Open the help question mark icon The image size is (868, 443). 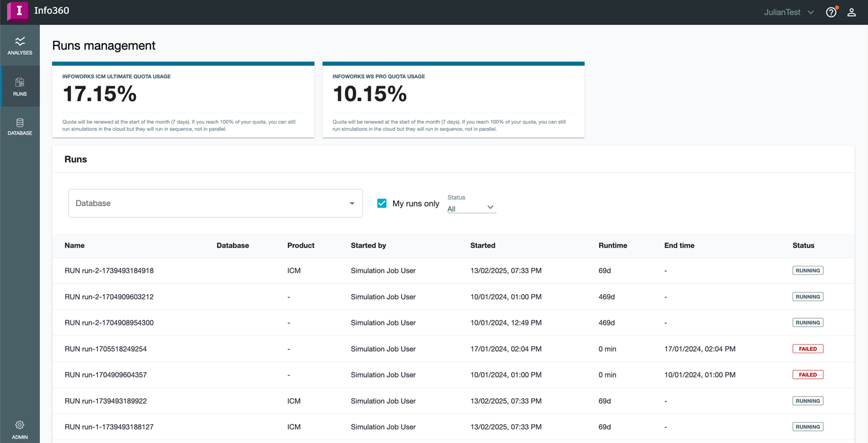831,12
